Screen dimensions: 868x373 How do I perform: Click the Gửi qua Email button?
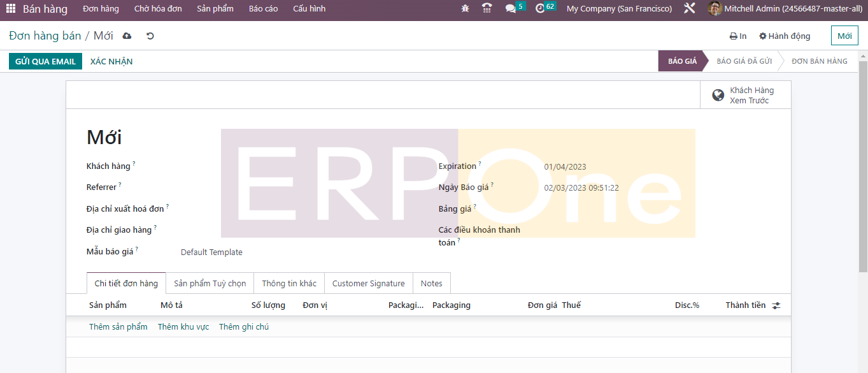click(45, 61)
